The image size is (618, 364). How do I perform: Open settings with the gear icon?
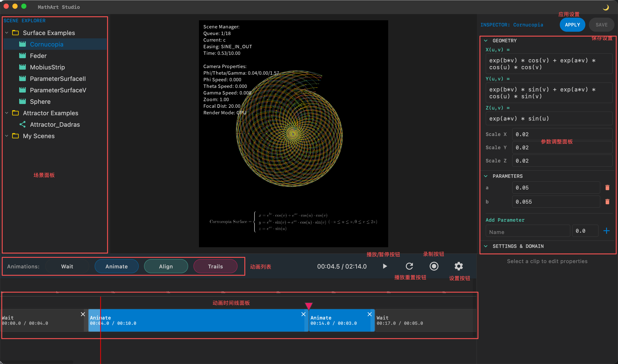(458, 266)
